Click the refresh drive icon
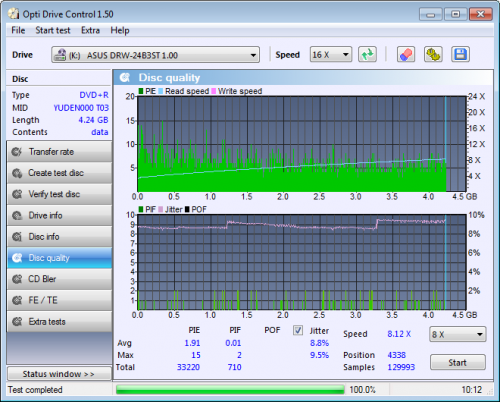 pyautogui.click(x=367, y=54)
